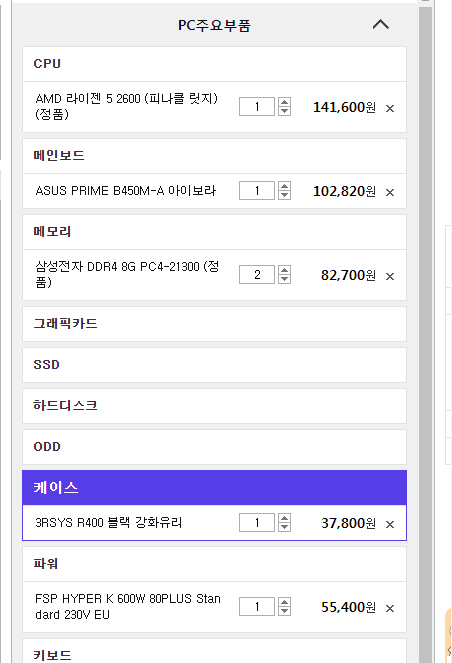Click the vertical scrollbar of parts list

click(x=425, y=332)
